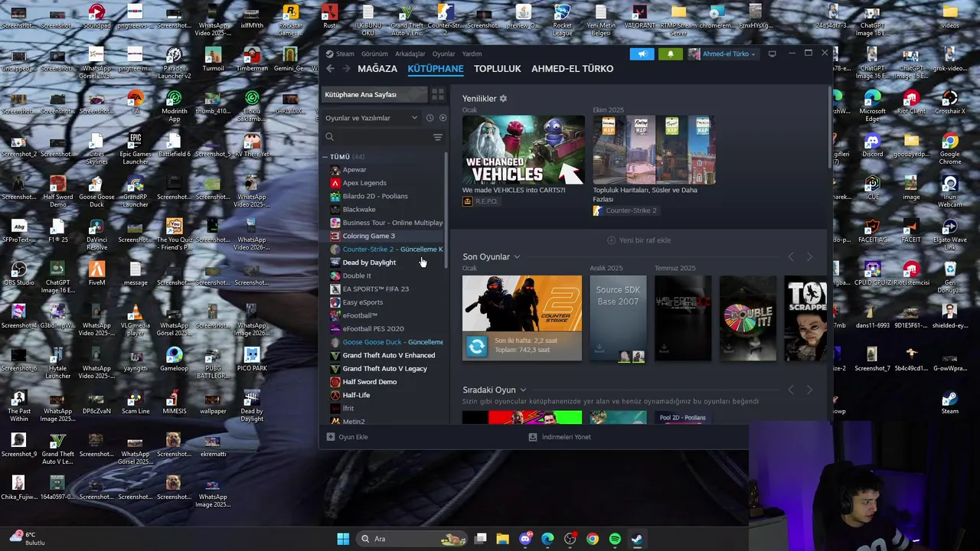
Task: Go back with the Steam back arrow
Action: pos(330,68)
